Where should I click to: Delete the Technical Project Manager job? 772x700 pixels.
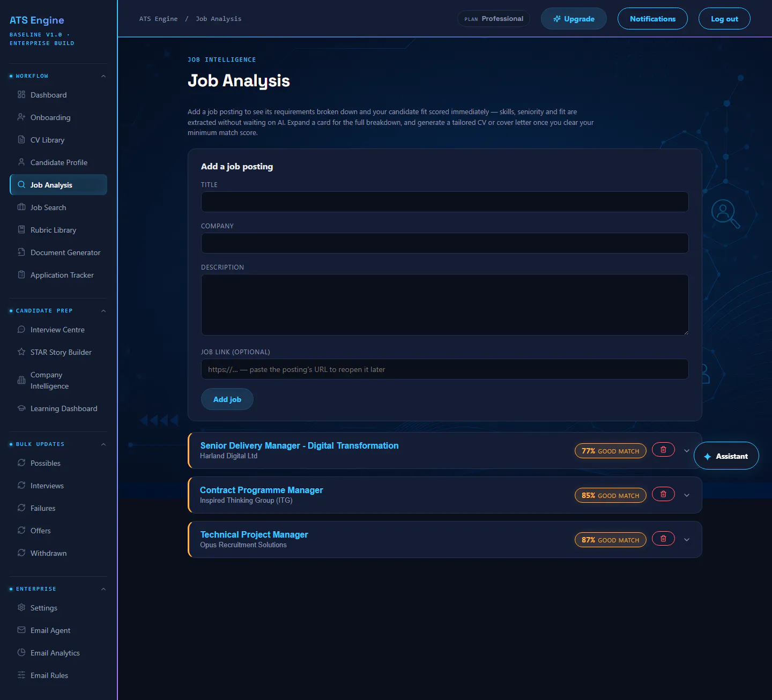tap(663, 539)
